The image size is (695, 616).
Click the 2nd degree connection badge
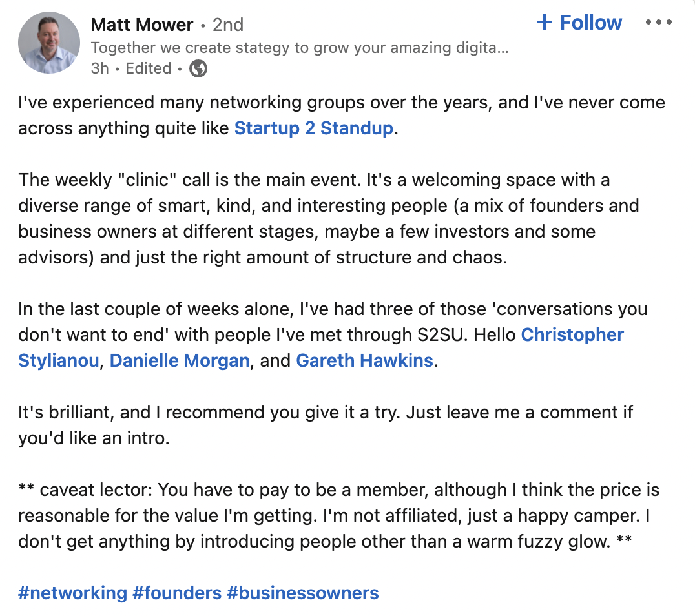(x=228, y=25)
